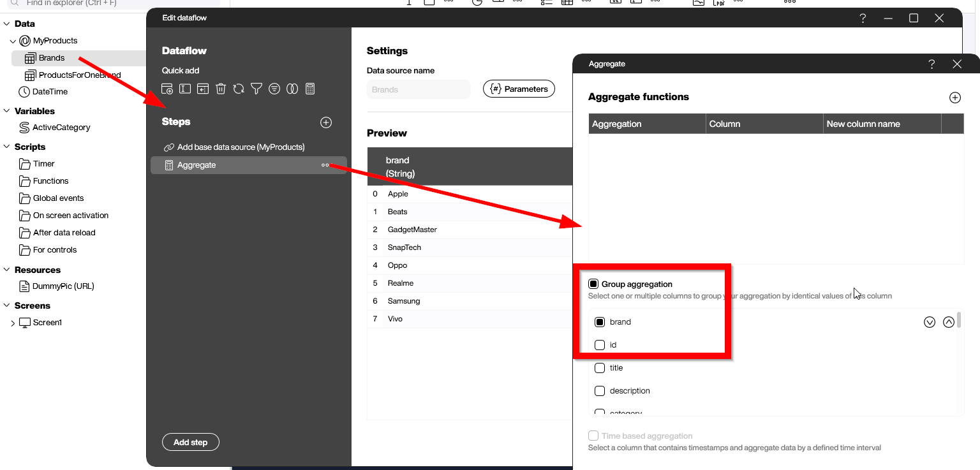Collapse the Scripts section
Viewport: 980px width, 470px height.
click(x=6, y=146)
